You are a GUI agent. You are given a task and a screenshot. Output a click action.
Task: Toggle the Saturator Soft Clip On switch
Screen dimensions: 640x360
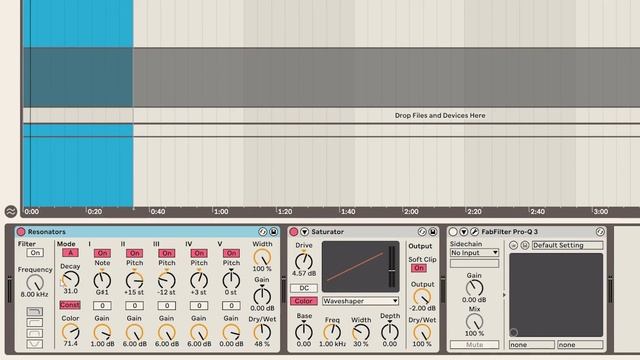click(x=419, y=268)
